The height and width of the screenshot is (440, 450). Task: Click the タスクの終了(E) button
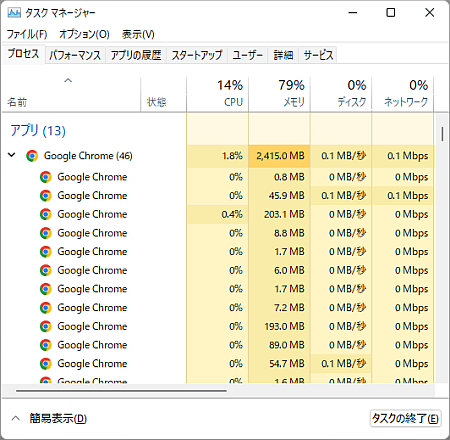click(x=405, y=418)
